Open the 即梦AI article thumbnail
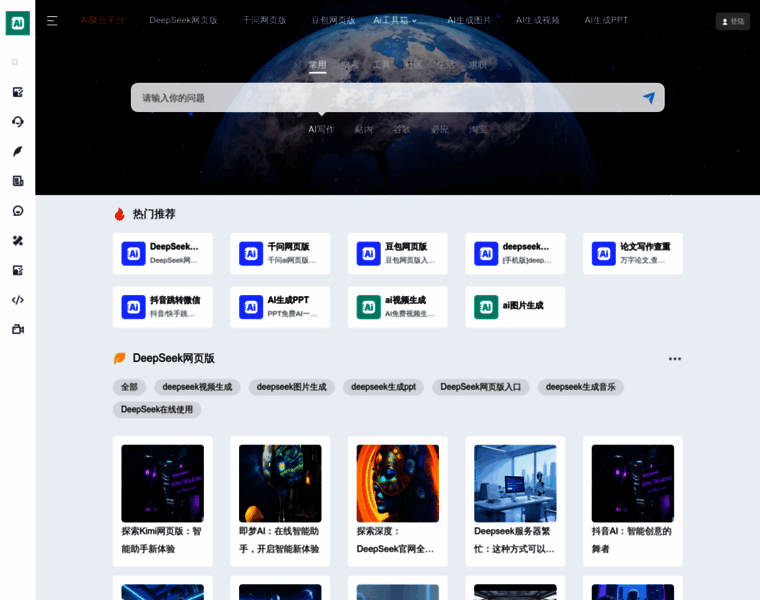 tap(280, 483)
